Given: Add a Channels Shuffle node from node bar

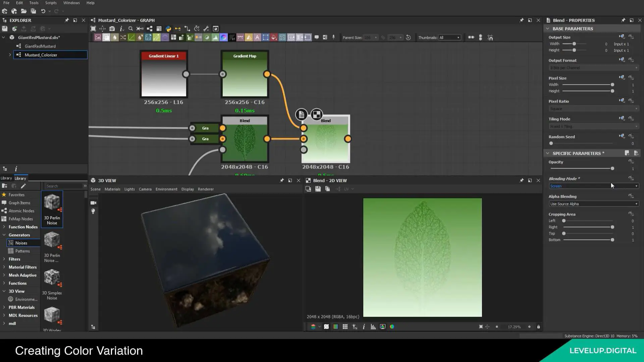Looking at the screenshot, I should coord(123,38).
